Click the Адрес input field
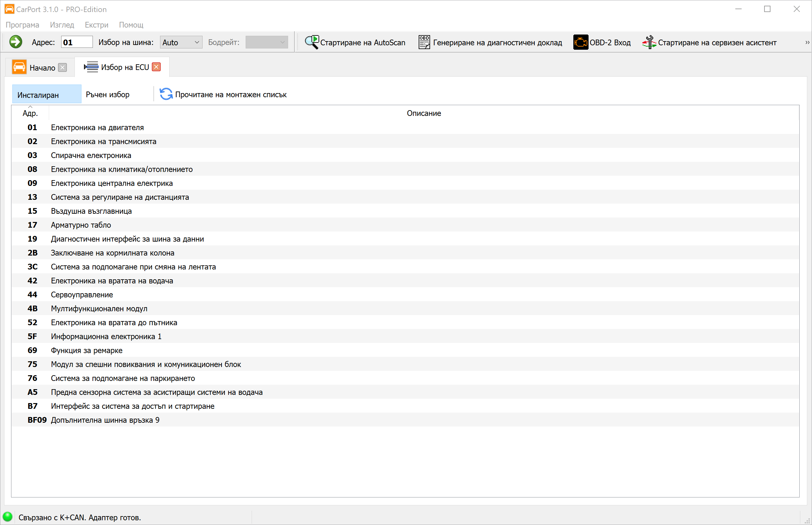The image size is (812, 525). pyautogui.click(x=77, y=42)
